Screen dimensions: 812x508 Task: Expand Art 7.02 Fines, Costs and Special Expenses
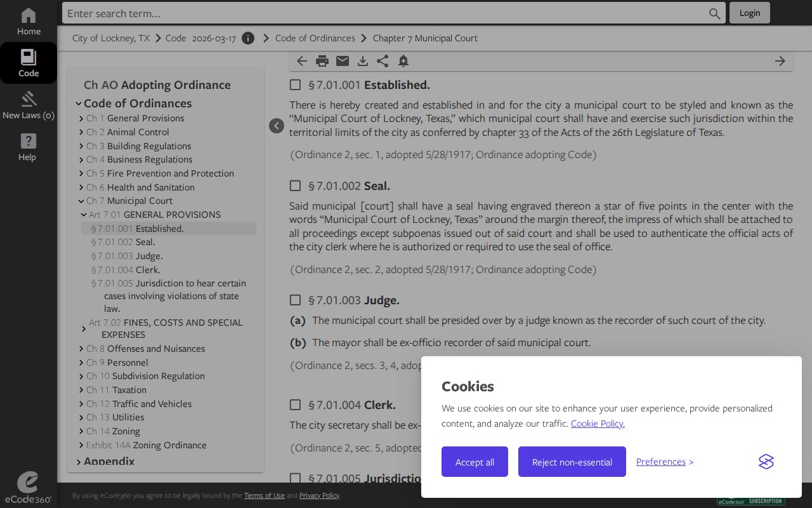(x=84, y=329)
